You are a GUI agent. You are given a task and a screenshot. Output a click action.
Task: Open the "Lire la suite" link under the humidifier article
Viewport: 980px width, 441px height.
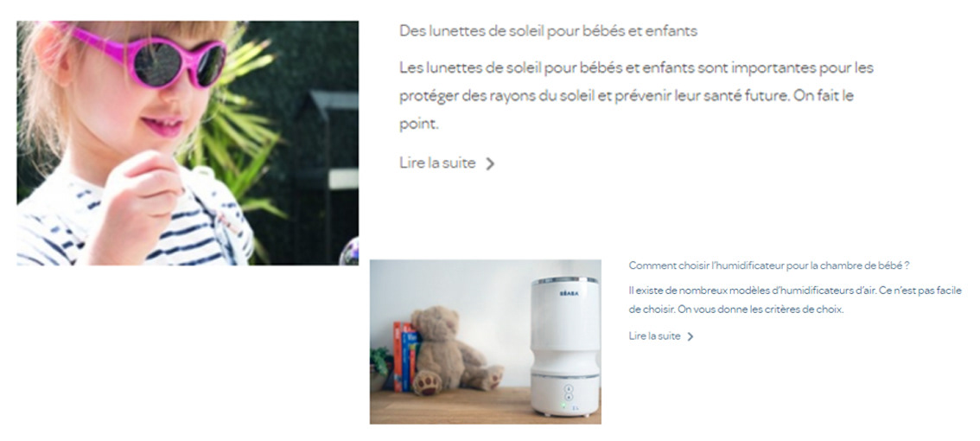[661, 336]
